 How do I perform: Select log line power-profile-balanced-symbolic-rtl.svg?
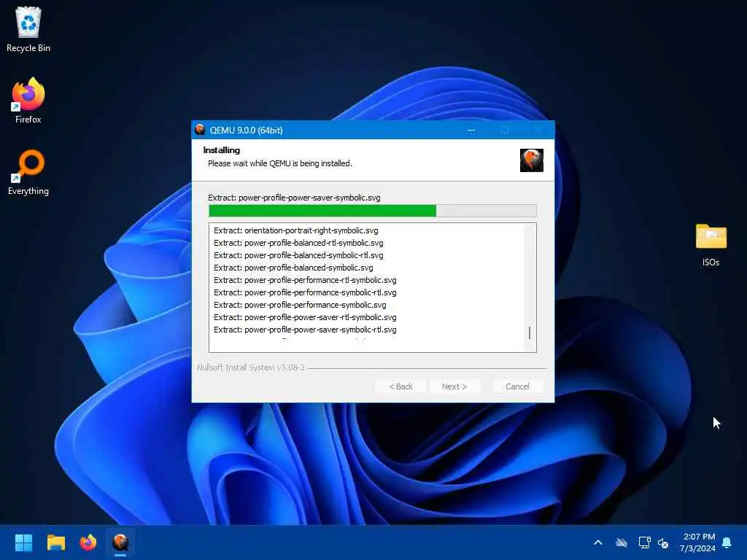(298, 255)
